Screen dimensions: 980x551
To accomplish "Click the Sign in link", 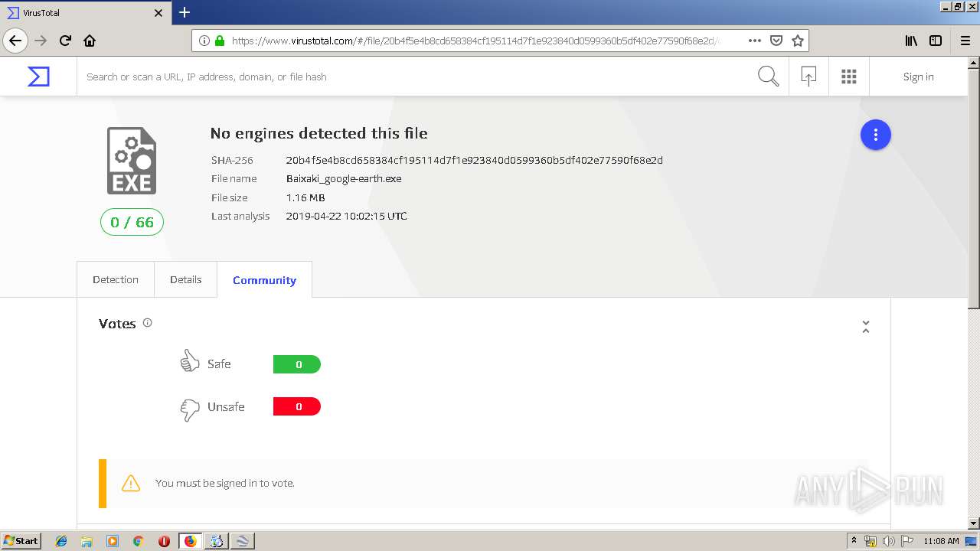I will click(918, 77).
